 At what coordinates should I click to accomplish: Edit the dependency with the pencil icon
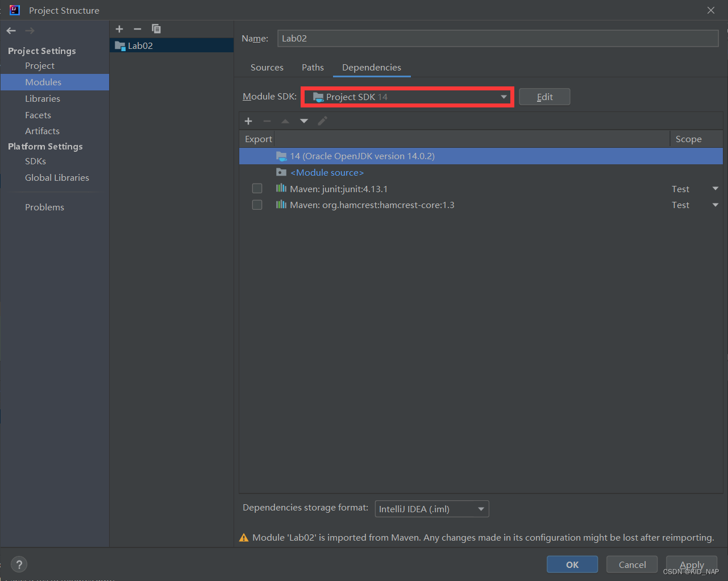(322, 121)
